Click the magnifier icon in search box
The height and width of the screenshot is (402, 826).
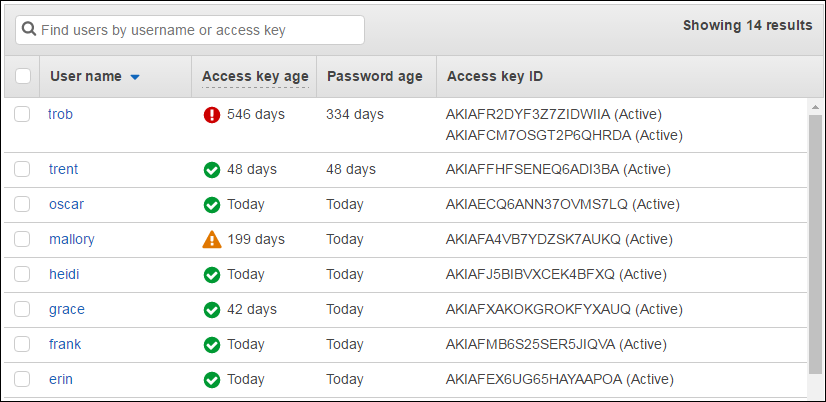[29, 30]
